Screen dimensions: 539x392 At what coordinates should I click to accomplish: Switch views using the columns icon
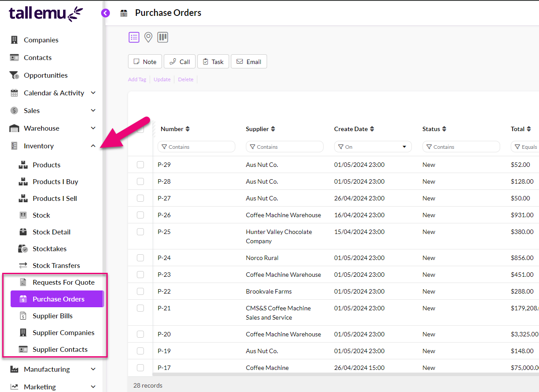click(162, 37)
